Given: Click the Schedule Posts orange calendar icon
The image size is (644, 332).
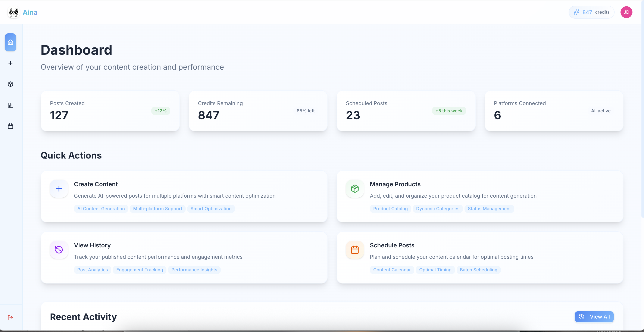Looking at the screenshot, I should tap(354, 250).
